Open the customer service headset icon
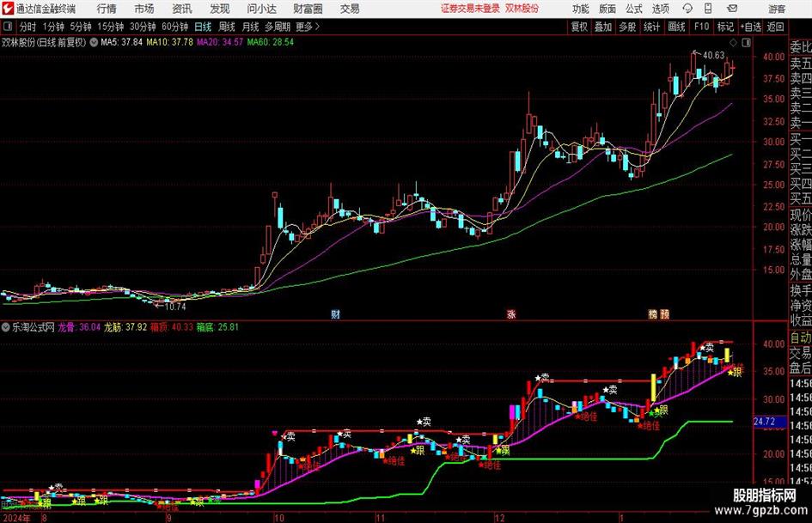812x523 pixels. (687, 9)
